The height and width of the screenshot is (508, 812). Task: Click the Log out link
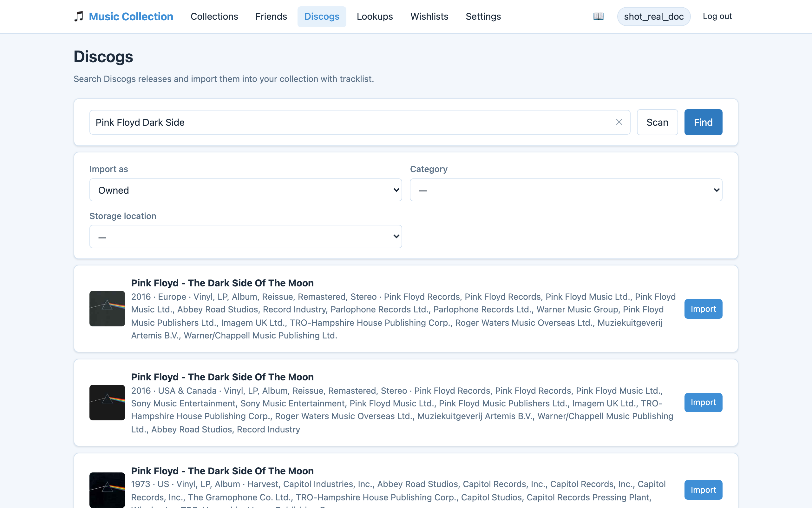tap(717, 16)
